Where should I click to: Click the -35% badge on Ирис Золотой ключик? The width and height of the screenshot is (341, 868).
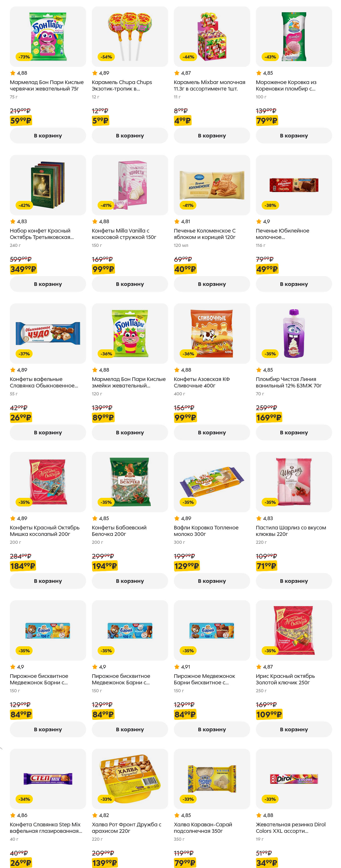[x=270, y=651]
